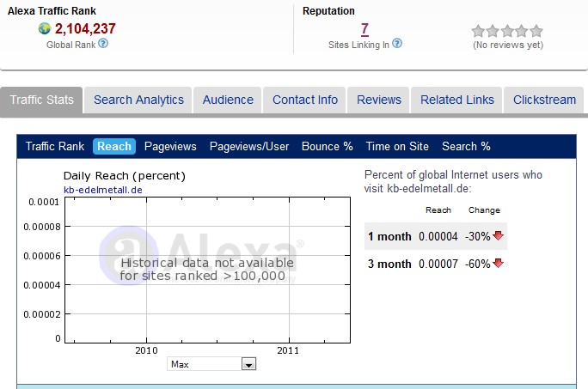Click the globe icon beside Global Rank number
Viewport: 588px width, 389px height.
point(44,28)
